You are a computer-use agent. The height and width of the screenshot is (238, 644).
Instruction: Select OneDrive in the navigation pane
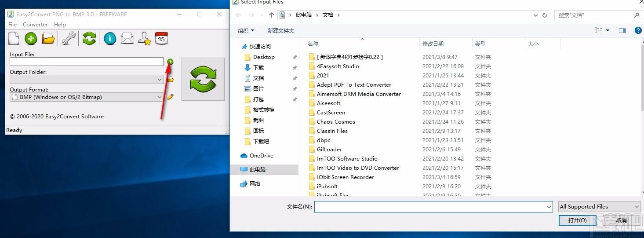coord(261,155)
